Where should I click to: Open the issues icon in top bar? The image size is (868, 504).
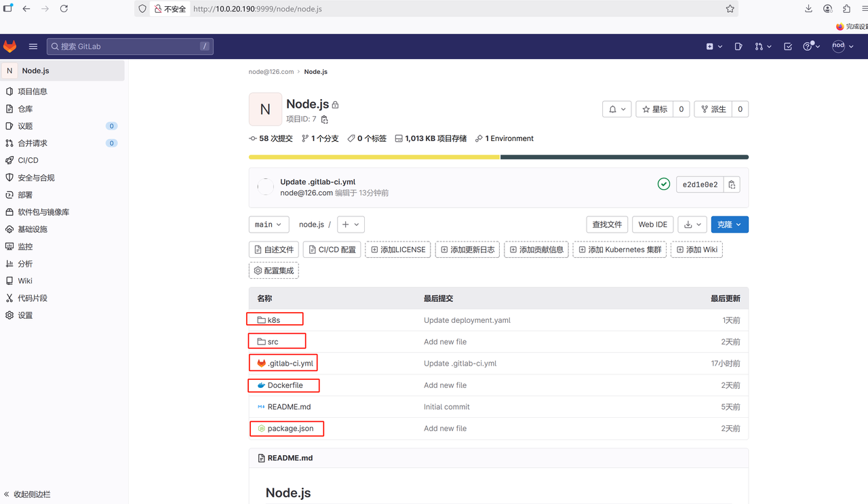click(x=738, y=46)
